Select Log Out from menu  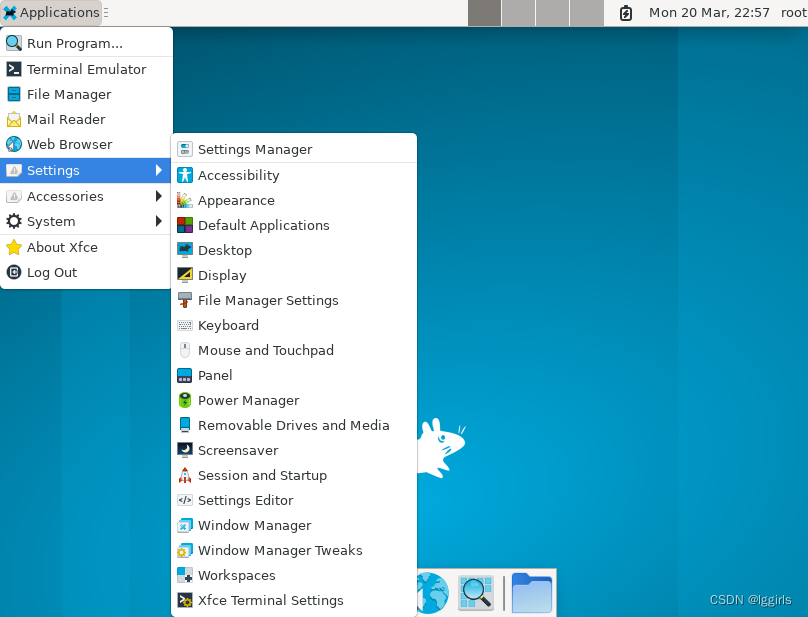(x=52, y=272)
